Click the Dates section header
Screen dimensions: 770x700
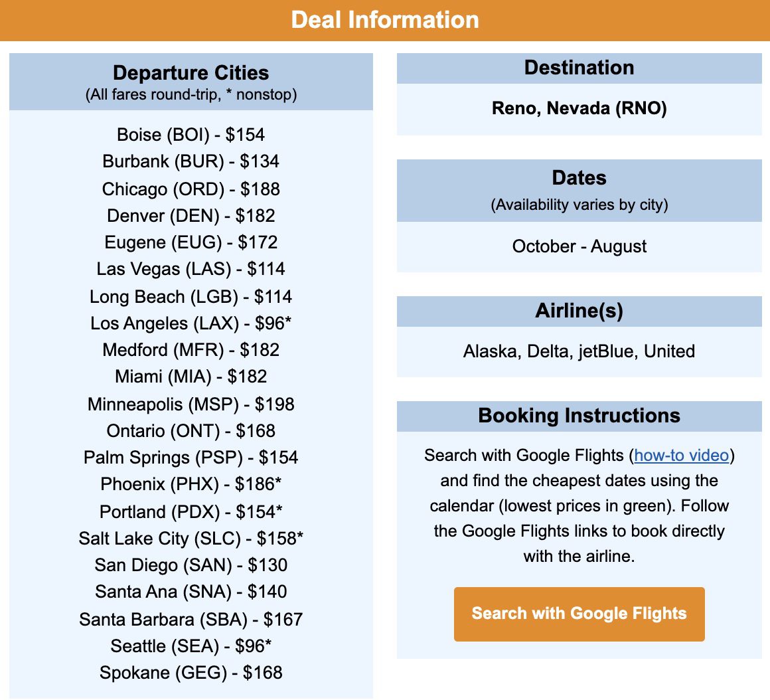pos(579,178)
